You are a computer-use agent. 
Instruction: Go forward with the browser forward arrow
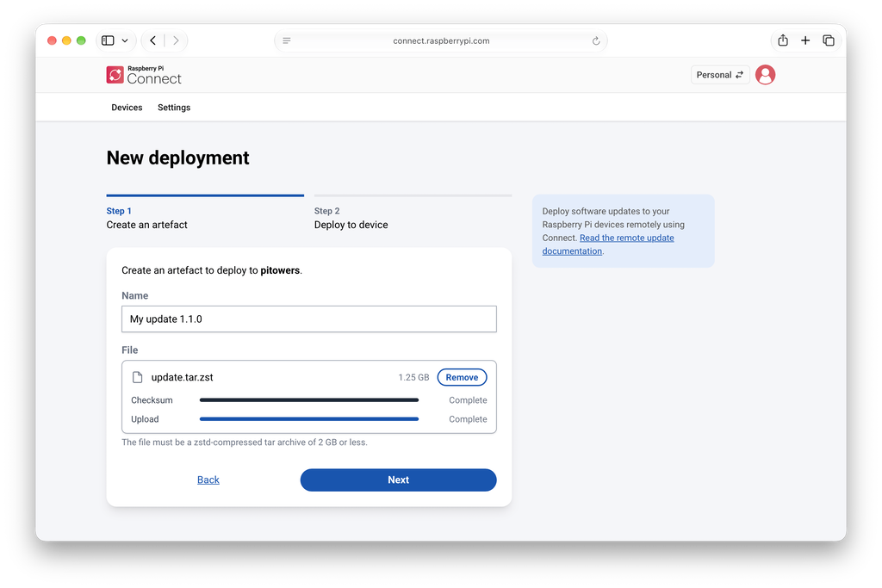[176, 40]
